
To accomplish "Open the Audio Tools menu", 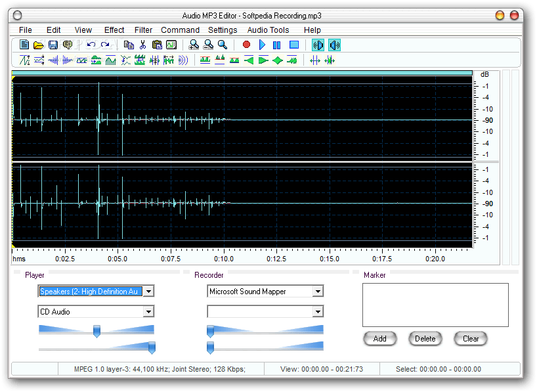I will click(x=268, y=30).
